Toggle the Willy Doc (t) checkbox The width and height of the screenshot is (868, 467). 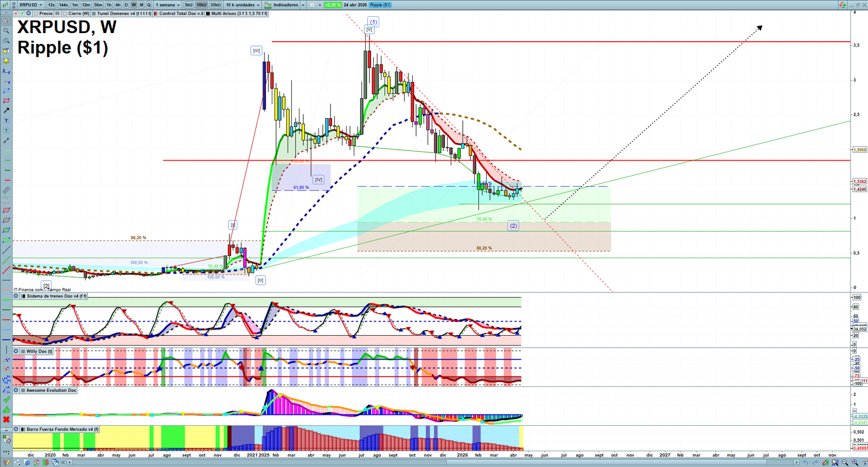23,351
